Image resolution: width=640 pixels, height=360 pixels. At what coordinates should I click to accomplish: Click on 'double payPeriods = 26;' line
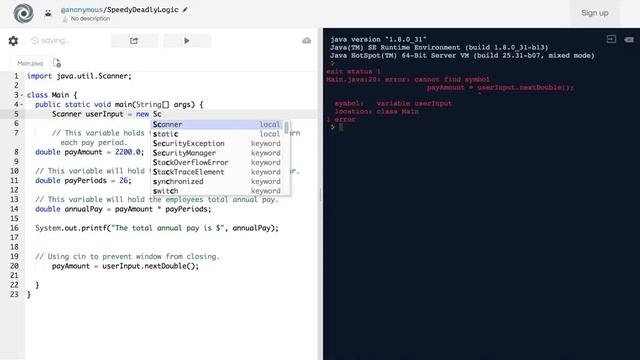click(x=83, y=180)
